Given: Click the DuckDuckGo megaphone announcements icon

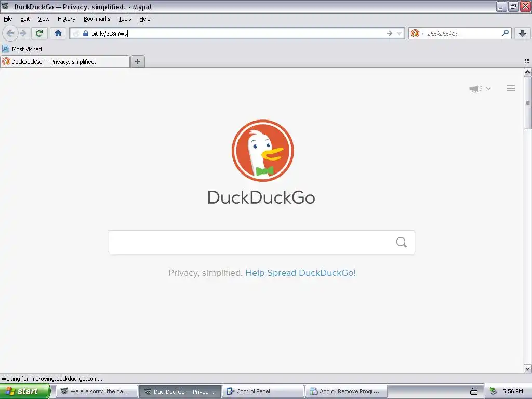Looking at the screenshot, I should pyautogui.click(x=476, y=89).
